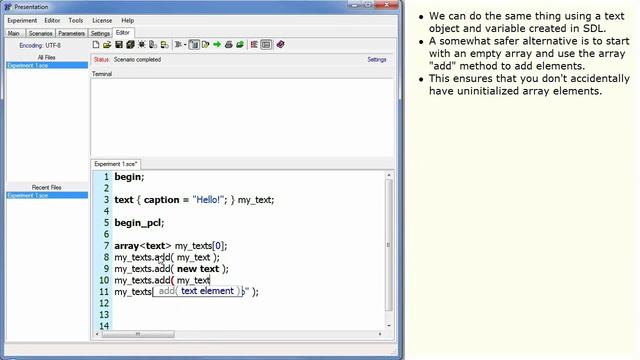Switch to the Scenarios tab

click(40, 33)
